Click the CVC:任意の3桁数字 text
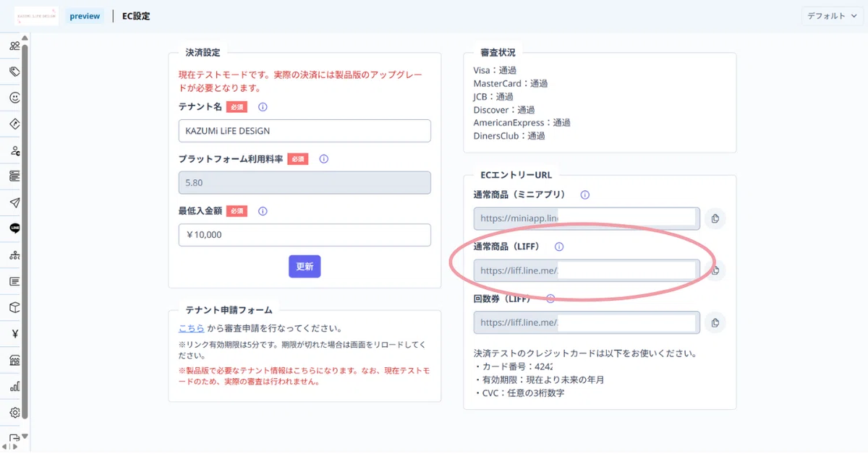Viewport: 868px width, 454px height. [x=519, y=393]
